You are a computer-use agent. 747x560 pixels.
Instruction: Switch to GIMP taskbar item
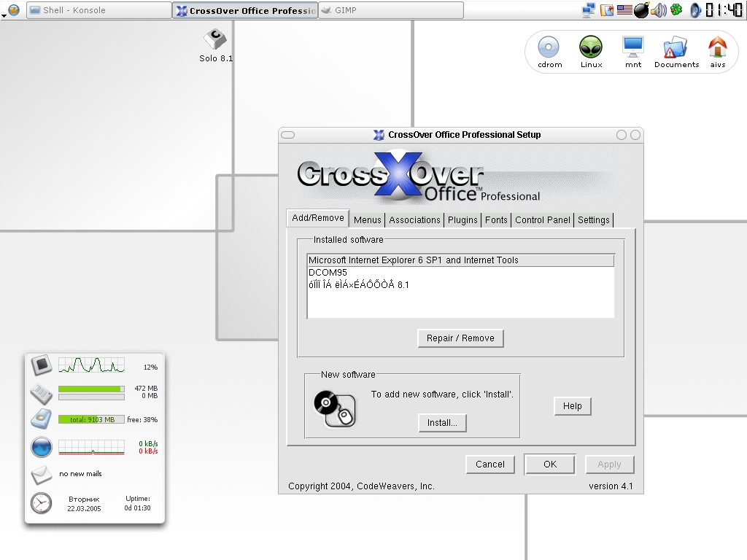point(391,10)
